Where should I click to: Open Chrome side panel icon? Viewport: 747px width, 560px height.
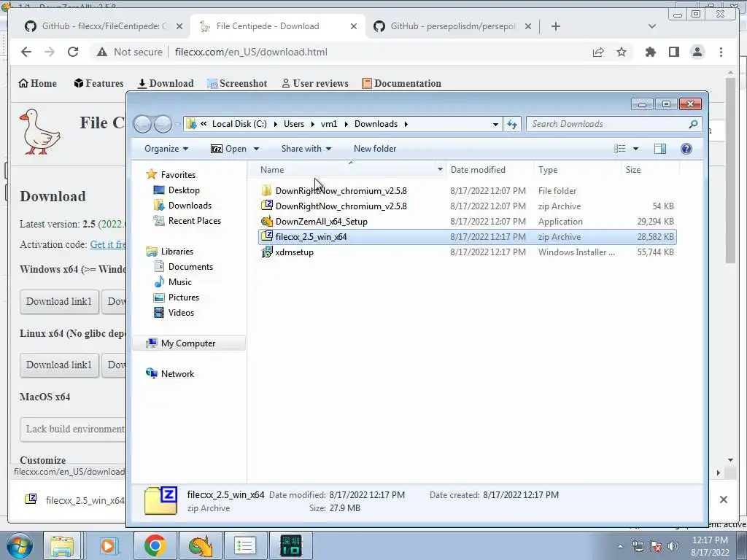pos(673,52)
